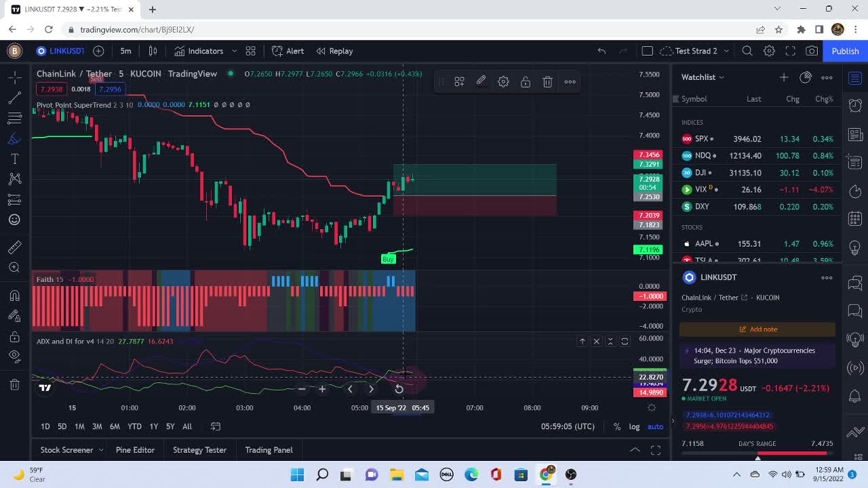Click the Publish button

(x=845, y=51)
